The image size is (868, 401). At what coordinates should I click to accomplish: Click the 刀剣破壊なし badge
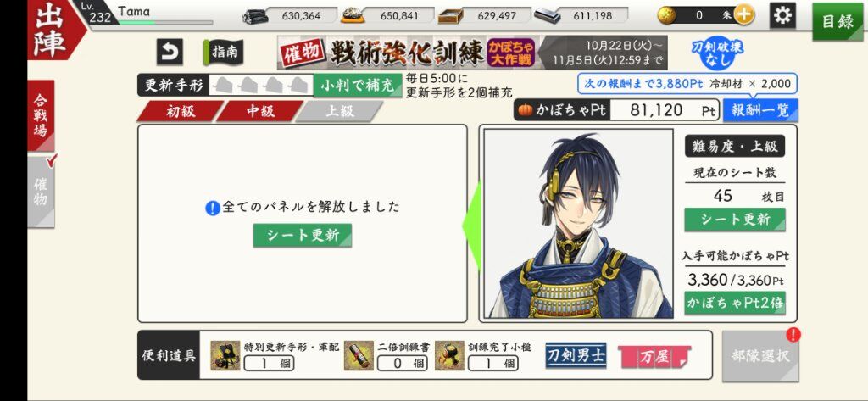tap(717, 55)
